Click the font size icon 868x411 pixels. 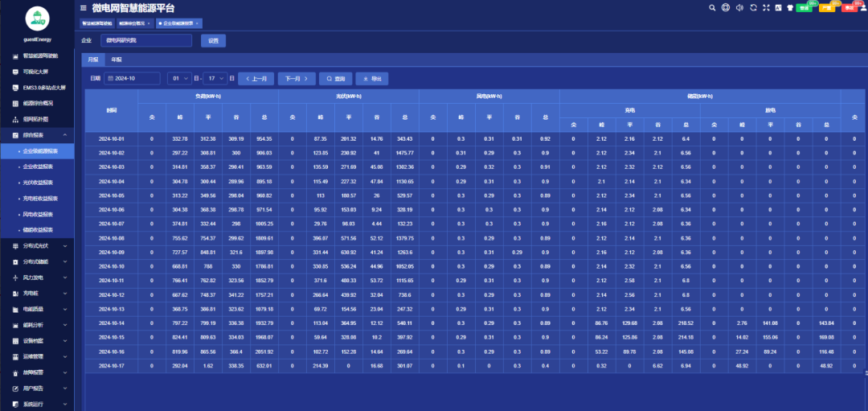coord(778,7)
